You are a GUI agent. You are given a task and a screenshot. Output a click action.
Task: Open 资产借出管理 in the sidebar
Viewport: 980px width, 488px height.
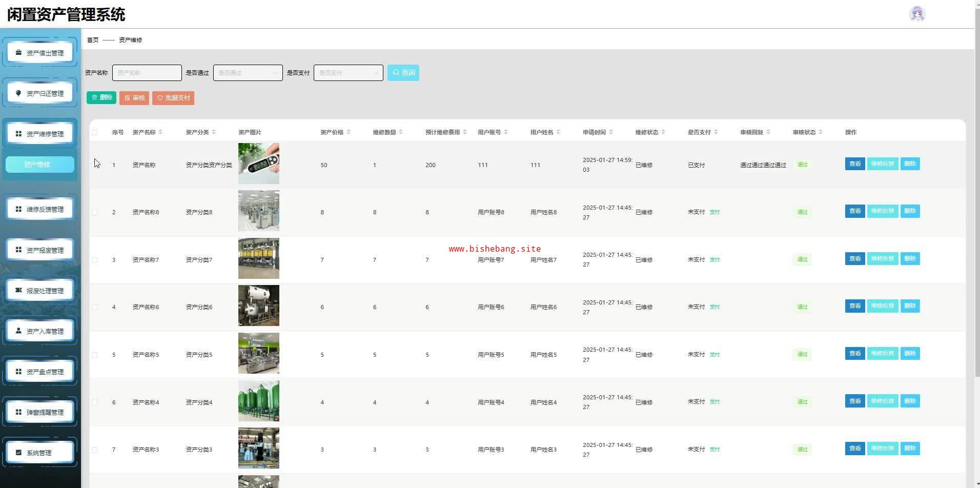[40, 53]
